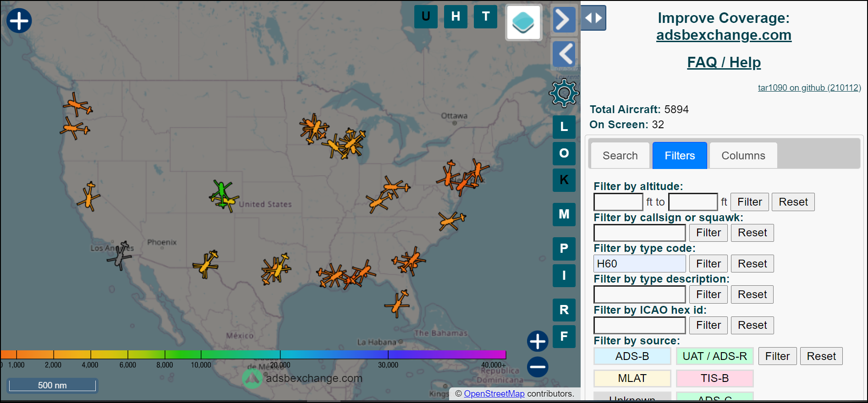The height and width of the screenshot is (403, 868).
Task: Select the yellow helicopter near Phoenix
Action: 206,264
